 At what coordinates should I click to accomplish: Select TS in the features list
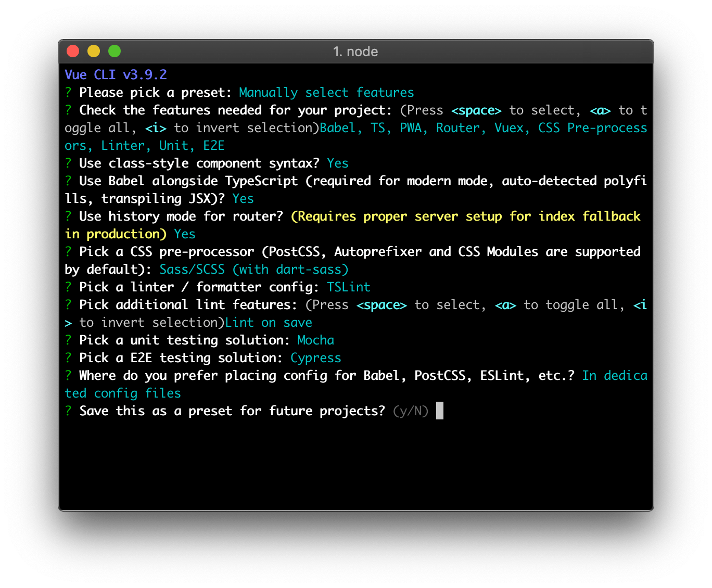(378, 127)
